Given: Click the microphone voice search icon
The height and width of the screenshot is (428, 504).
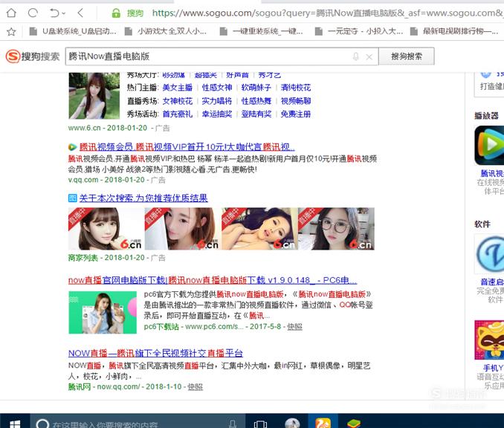Looking at the screenshot, I should coord(355,57).
